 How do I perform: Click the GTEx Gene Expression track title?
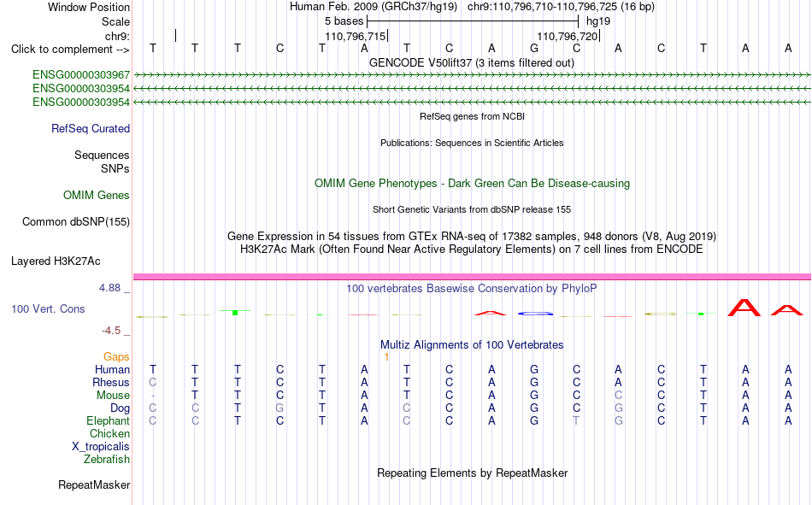pos(472,236)
